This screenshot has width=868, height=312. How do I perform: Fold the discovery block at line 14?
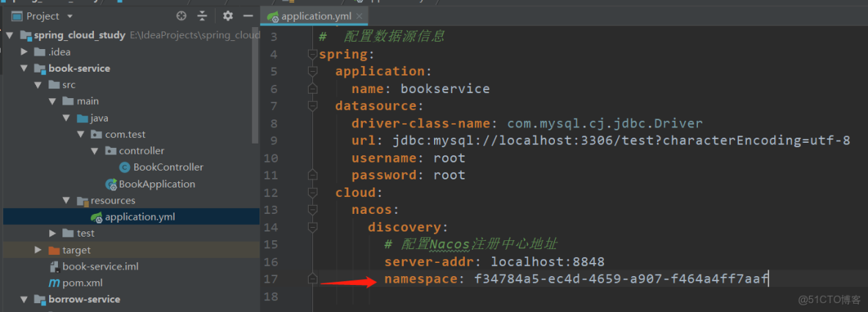tap(313, 227)
